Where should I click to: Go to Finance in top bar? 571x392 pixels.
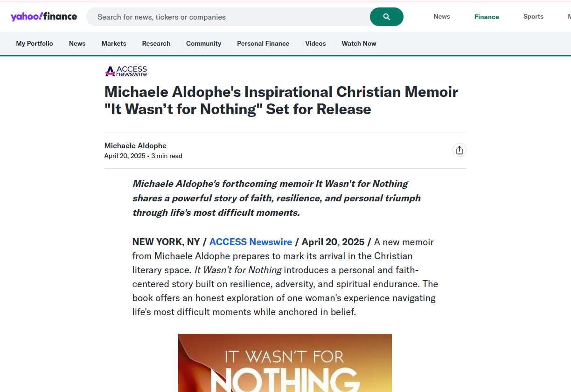tap(486, 17)
